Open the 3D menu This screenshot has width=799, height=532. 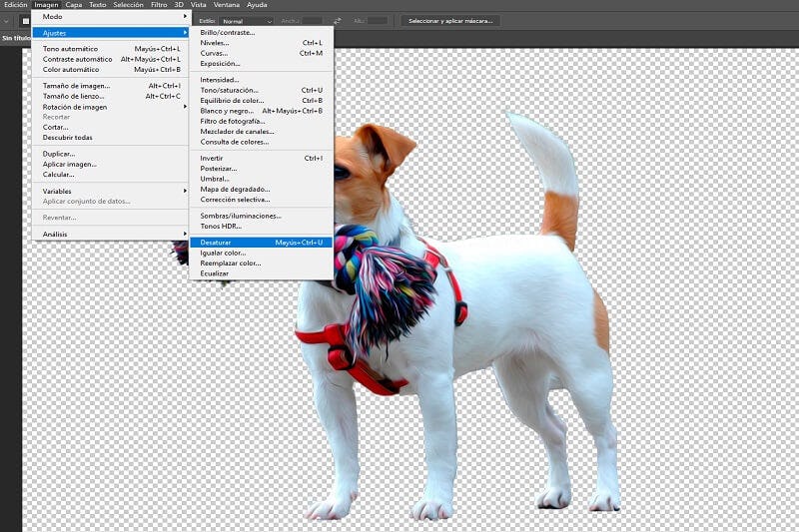pyautogui.click(x=179, y=5)
